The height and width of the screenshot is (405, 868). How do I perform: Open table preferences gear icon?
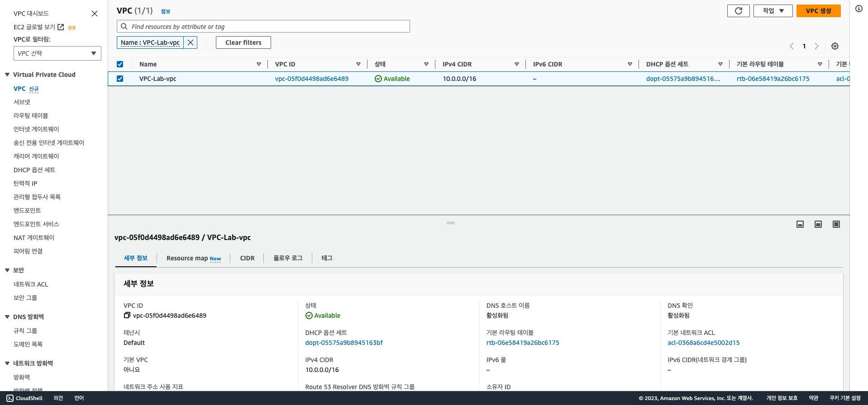(x=835, y=46)
